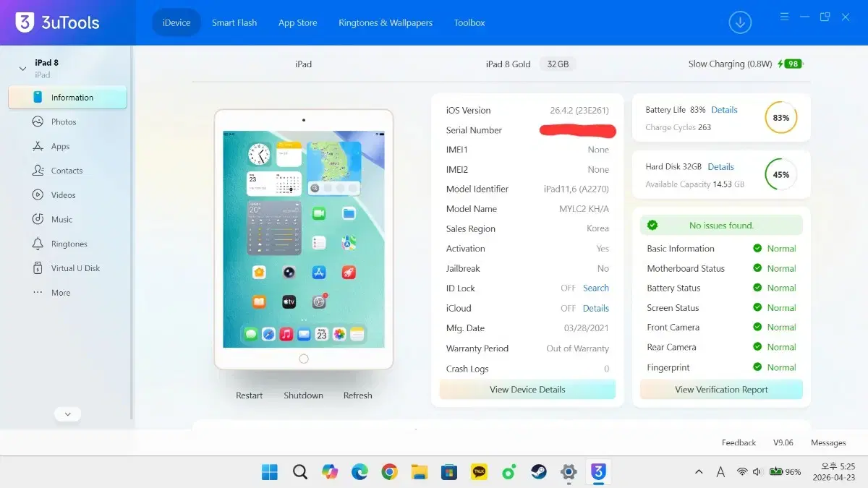
Task: Expand the sidebar downward chevron button
Action: (67, 414)
